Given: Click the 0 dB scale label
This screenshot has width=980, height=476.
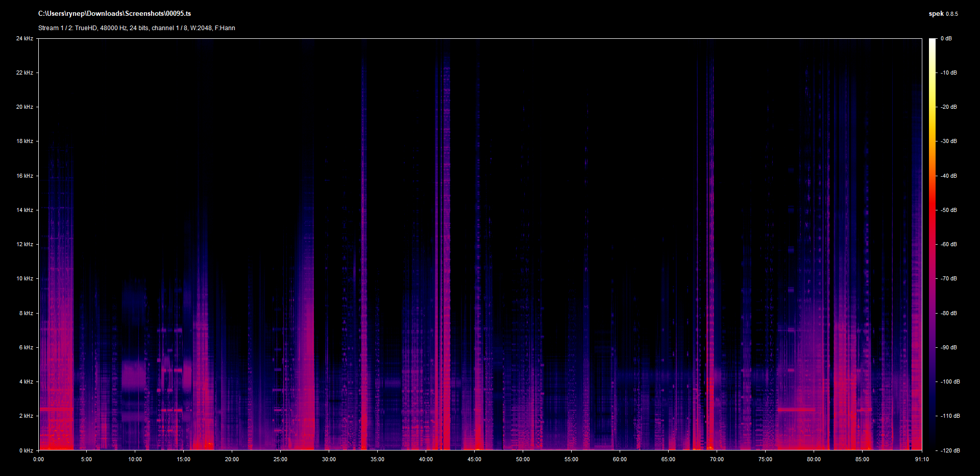Looking at the screenshot, I should [946, 39].
